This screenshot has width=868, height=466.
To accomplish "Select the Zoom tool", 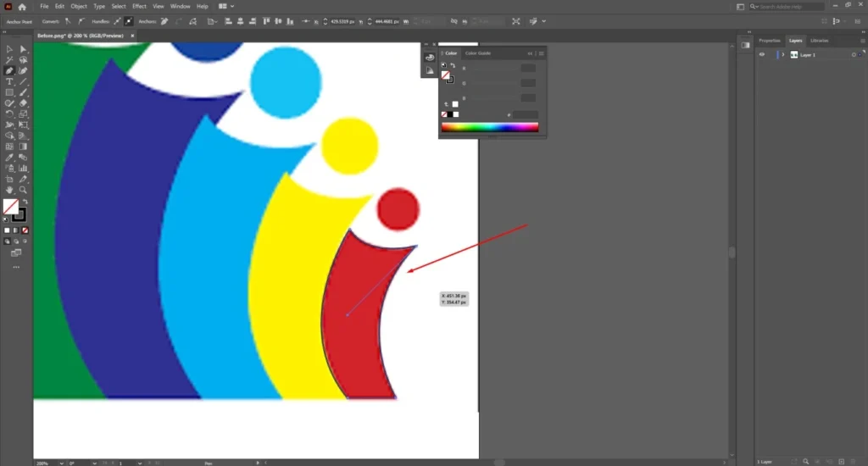I will [23, 190].
